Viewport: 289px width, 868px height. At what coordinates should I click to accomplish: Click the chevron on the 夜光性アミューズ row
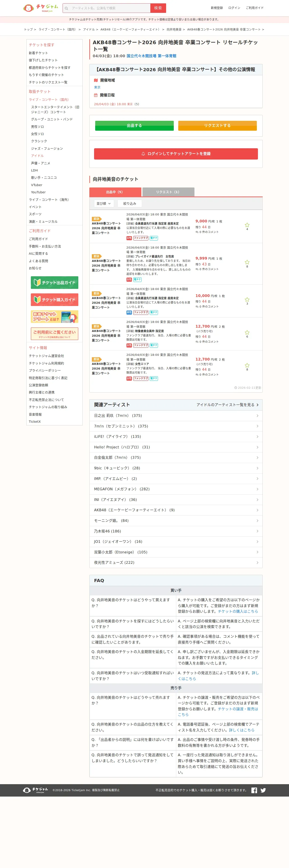point(257,563)
